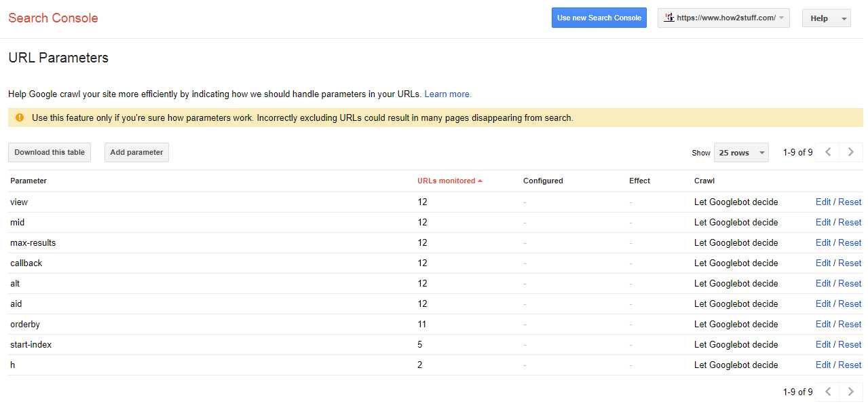
Task: Edit the view parameter
Action: pos(823,202)
